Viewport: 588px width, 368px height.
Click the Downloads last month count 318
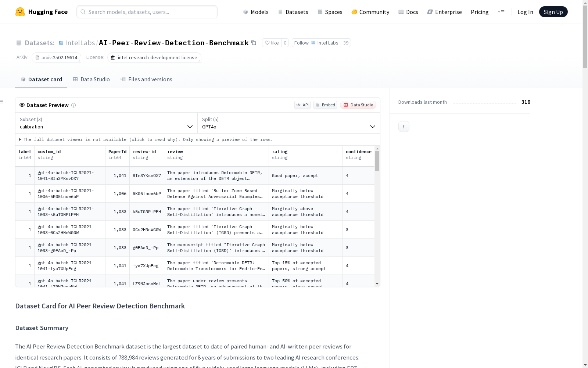[526, 102]
